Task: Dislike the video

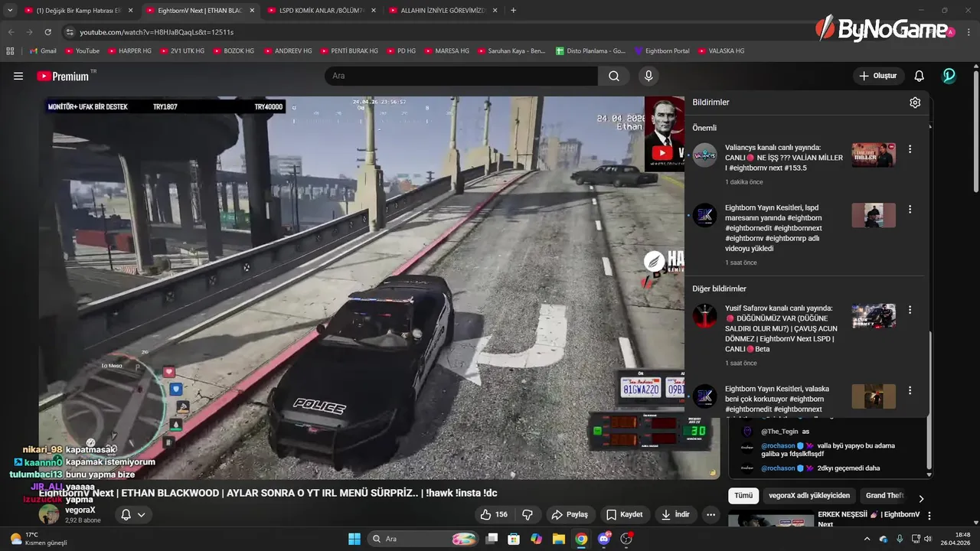Action: coord(528,514)
